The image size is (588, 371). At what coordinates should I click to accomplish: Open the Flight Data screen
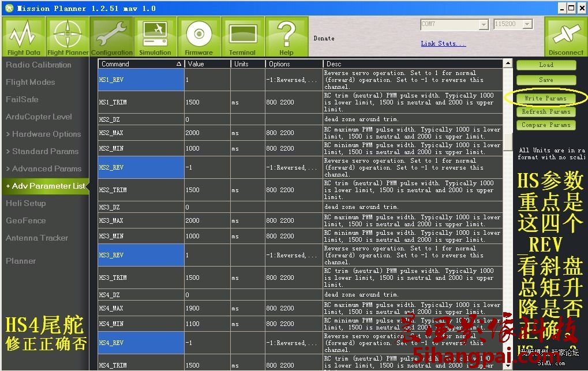[24, 36]
